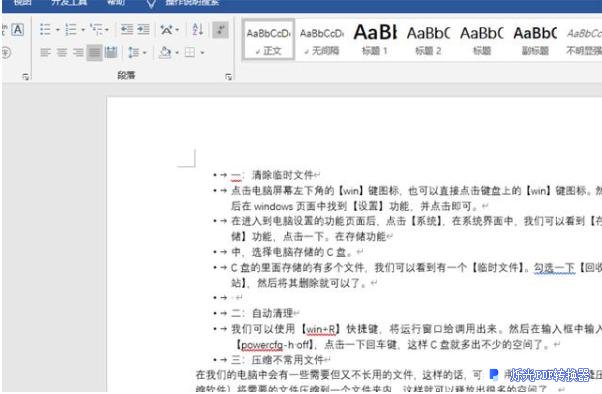Open paragraph settings dialog launcher

pos(228,77)
